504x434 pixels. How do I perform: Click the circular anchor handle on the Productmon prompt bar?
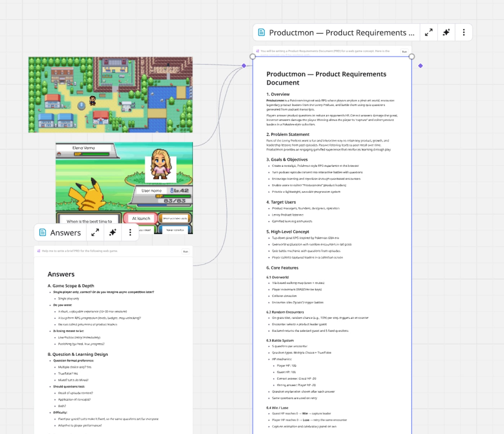(x=252, y=56)
